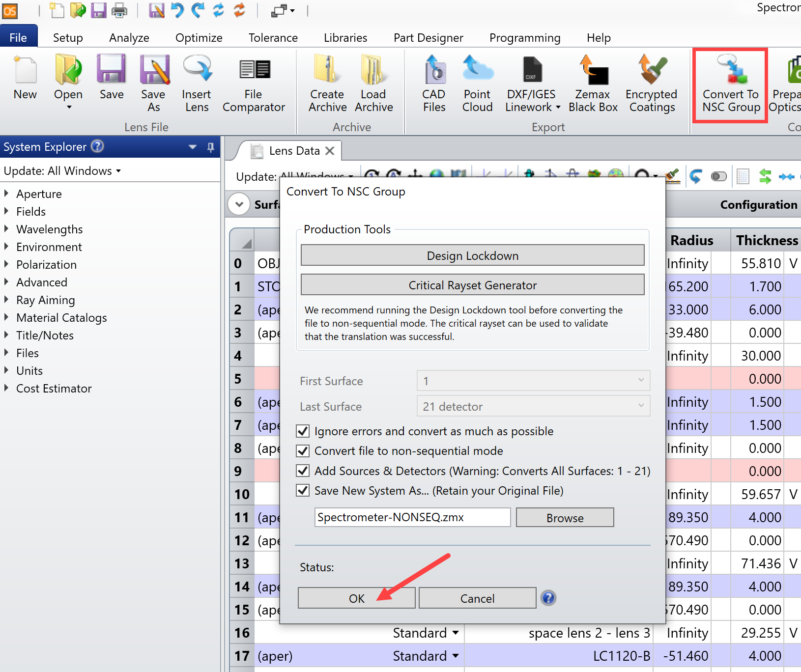The height and width of the screenshot is (672, 801).
Task: Click the quick-access new file icon
Action: 57,10
